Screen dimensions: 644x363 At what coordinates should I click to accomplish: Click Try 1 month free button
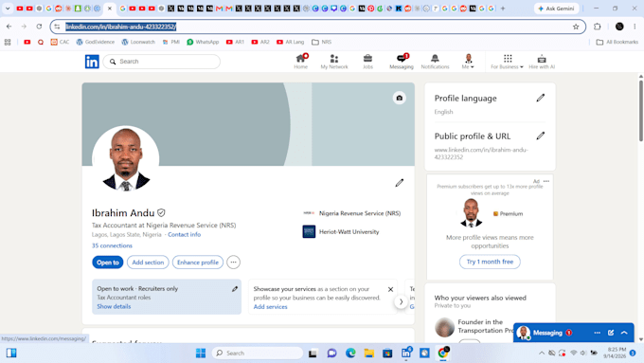(x=490, y=262)
